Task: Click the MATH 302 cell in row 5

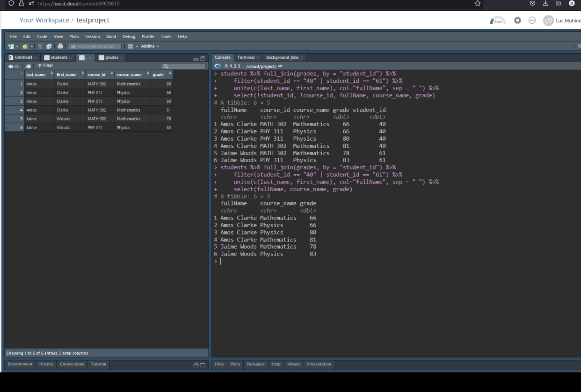Action: pyautogui.click(x=99, y=119)
